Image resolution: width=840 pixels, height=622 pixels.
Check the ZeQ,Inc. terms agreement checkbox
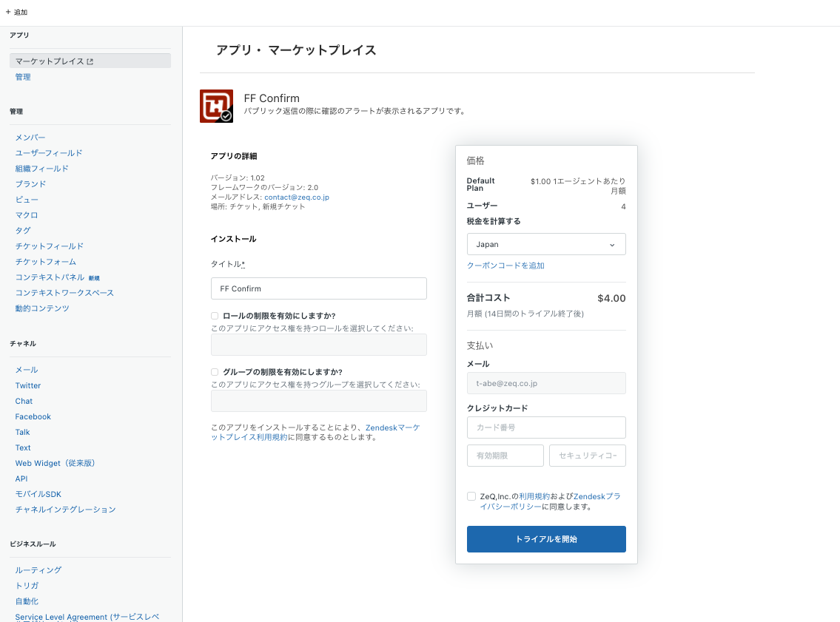click(x=471, y=496)
